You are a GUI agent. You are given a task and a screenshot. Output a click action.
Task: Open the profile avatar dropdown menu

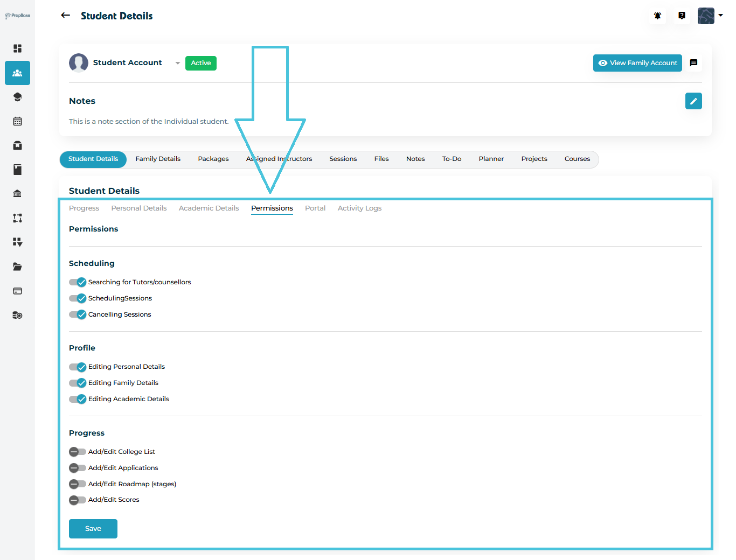pos(710,16)
